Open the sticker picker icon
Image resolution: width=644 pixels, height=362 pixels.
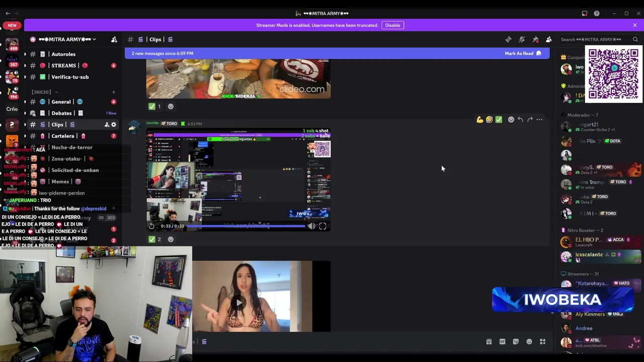(516, 342)
